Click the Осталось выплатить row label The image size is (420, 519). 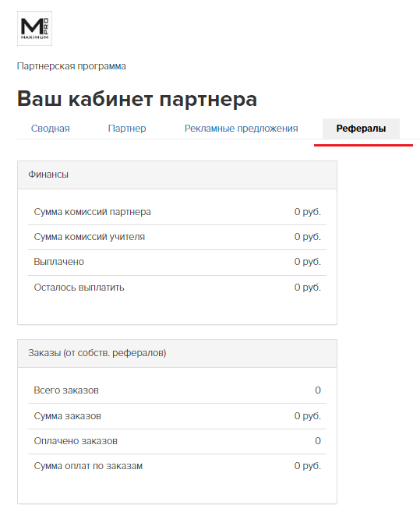(x=79, y=288)
